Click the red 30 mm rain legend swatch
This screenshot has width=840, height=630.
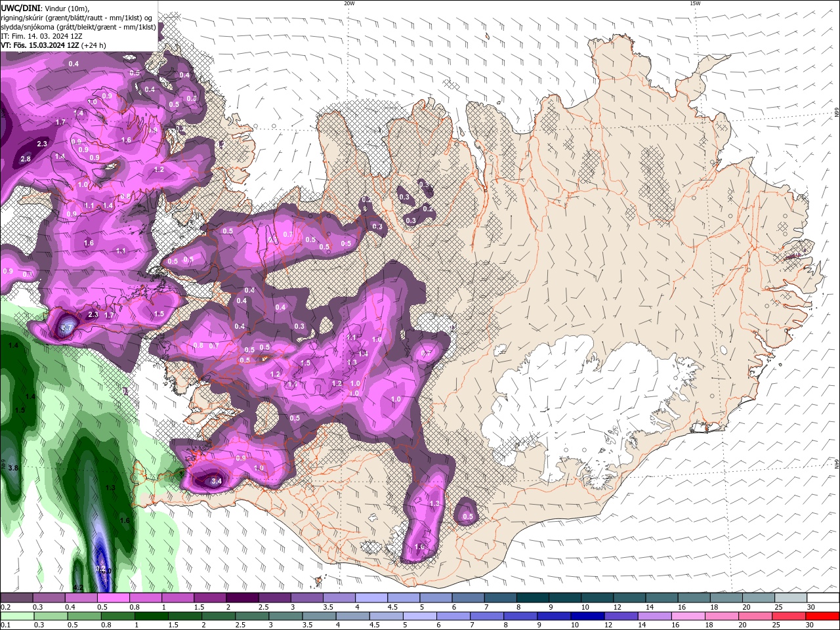point(823,616)
